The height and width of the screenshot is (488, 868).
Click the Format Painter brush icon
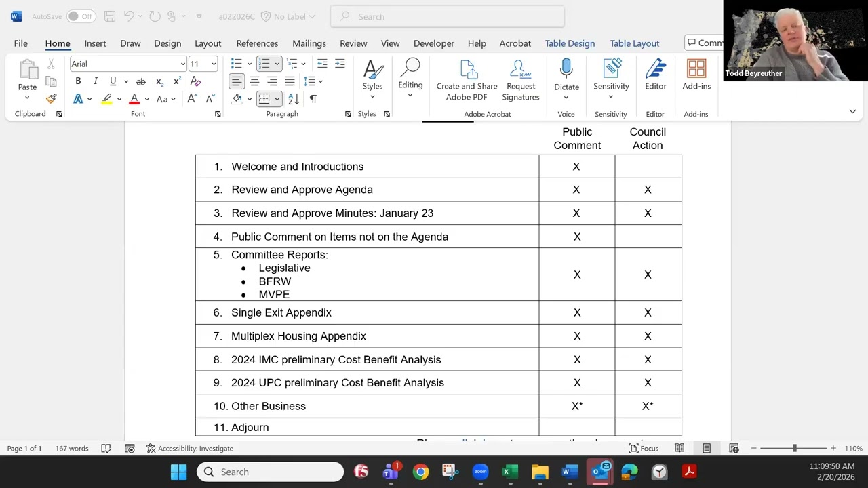pyautogui.click(x=51, y=99)
